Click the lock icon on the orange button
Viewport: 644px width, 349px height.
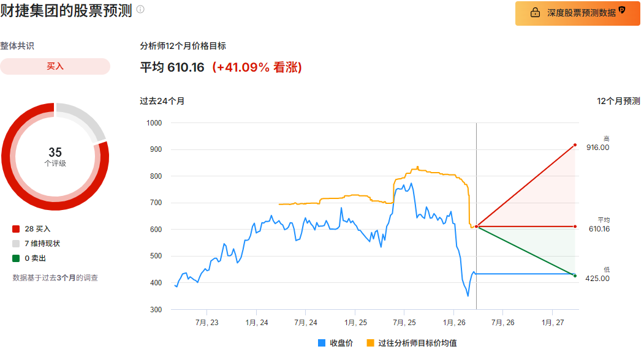point(535,13)
